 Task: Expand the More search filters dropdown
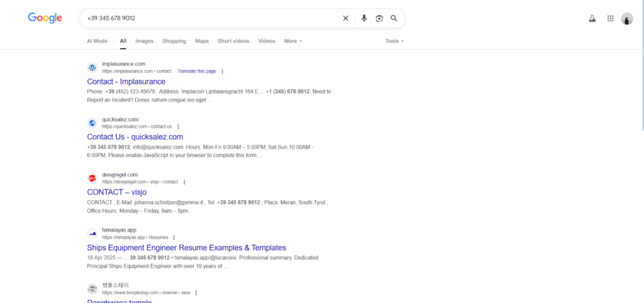point(293,41)
